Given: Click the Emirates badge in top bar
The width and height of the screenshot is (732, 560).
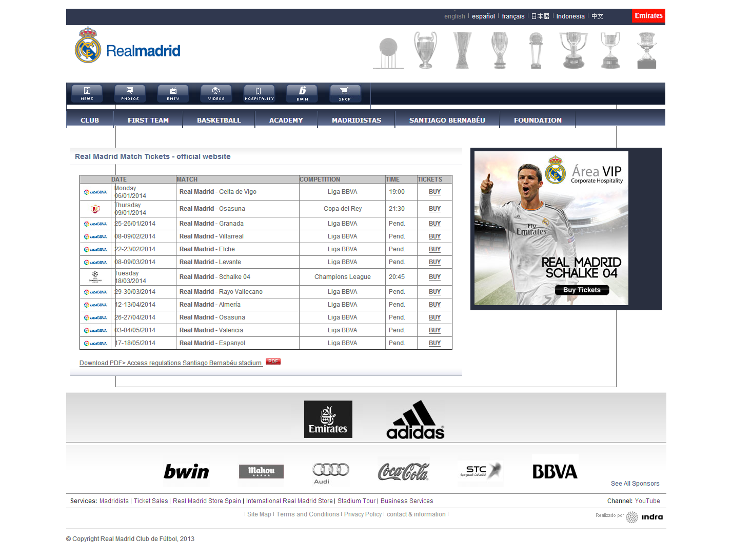Looking at the screenshot, I should point(648,16).
